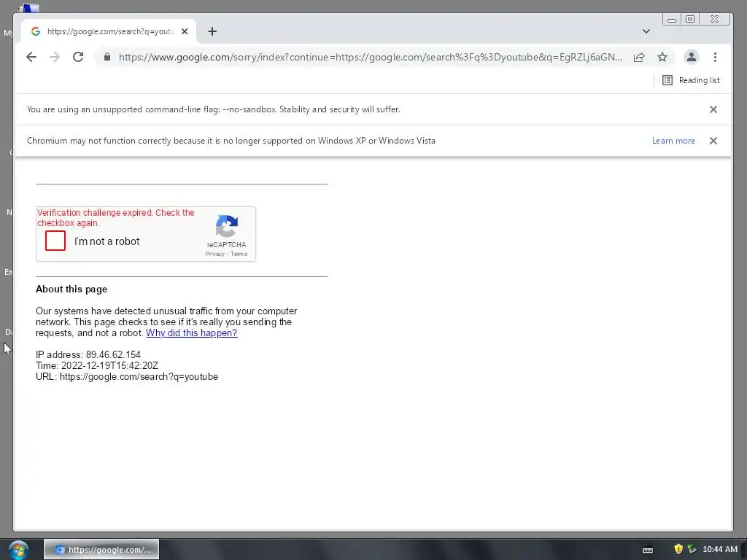Open the user profile icon

(692, 57)
